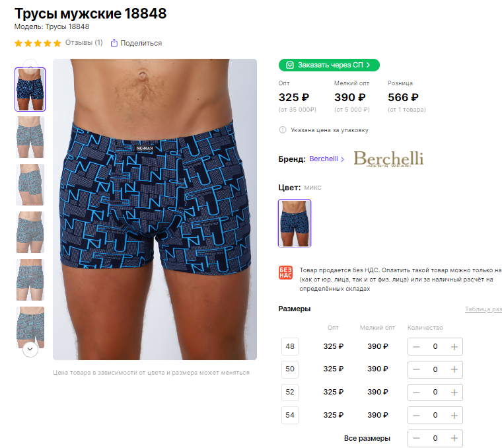Click the Berchelli brand logo image
Viewport: 502px width, 448px height.
388,159
